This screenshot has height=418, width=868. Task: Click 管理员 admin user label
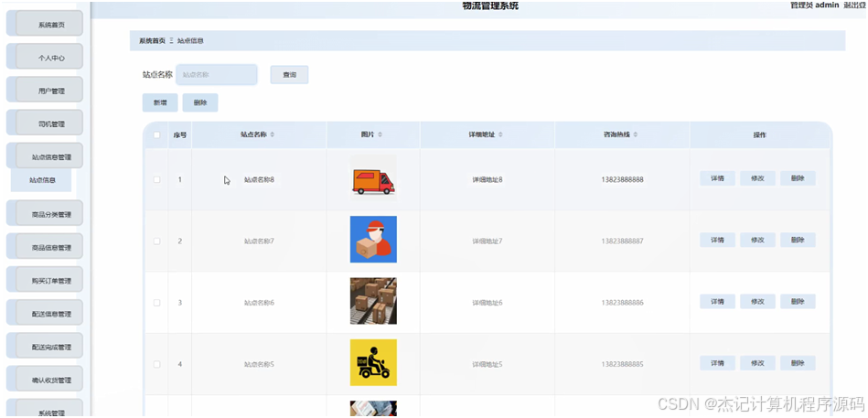(814, 5)
